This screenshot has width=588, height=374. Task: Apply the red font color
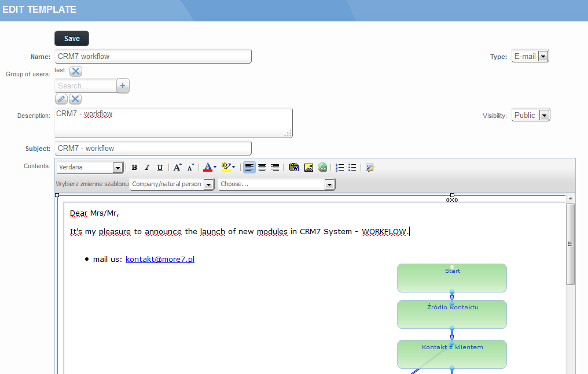(x=207, y=167)
